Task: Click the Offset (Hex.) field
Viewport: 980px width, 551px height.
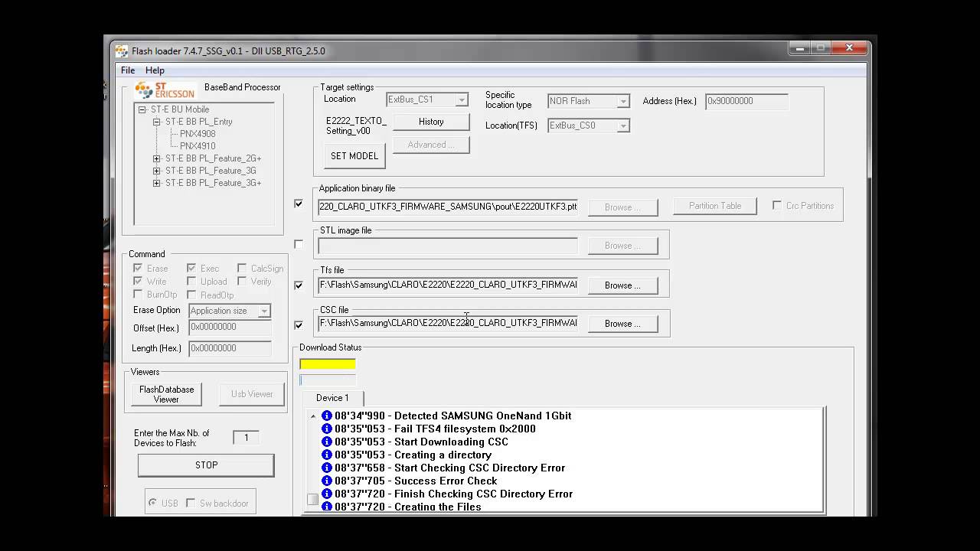Action: click(230, 328)
